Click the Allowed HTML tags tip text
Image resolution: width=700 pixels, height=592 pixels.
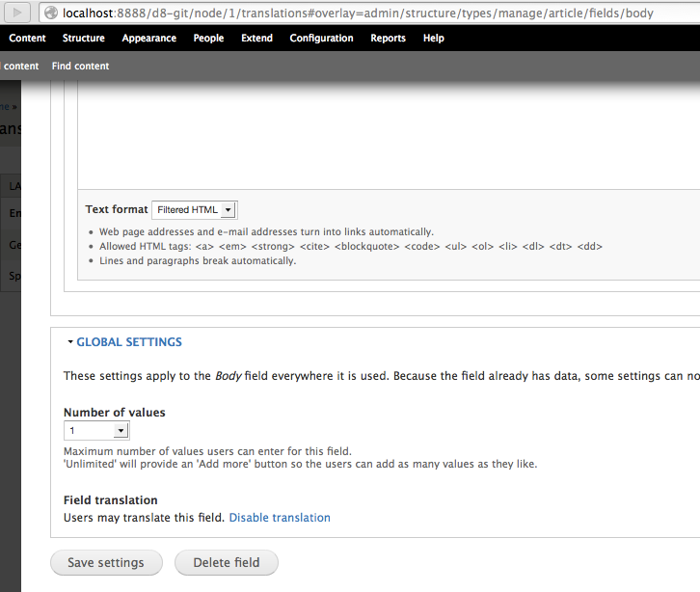tap(350, 247)
